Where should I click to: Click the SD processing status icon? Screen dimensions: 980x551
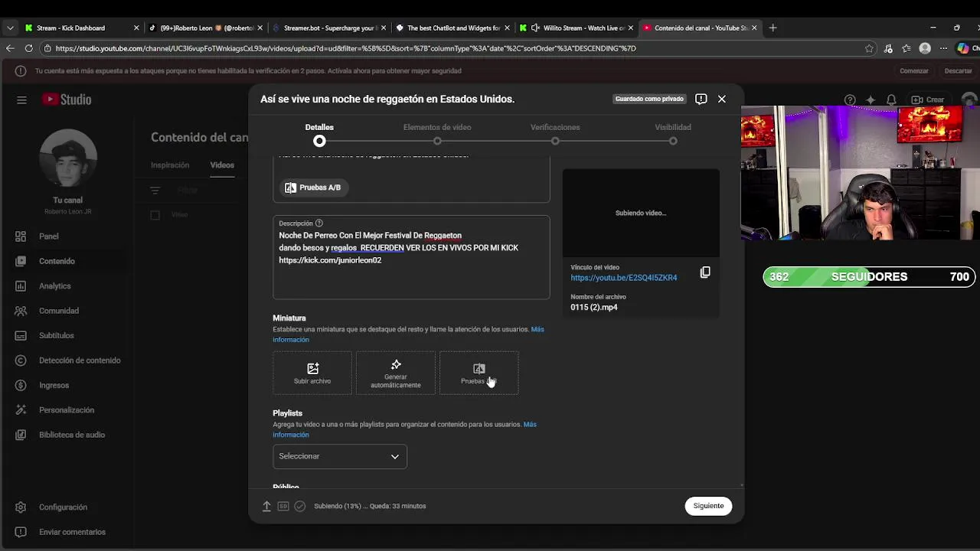(x=283, y=506)
